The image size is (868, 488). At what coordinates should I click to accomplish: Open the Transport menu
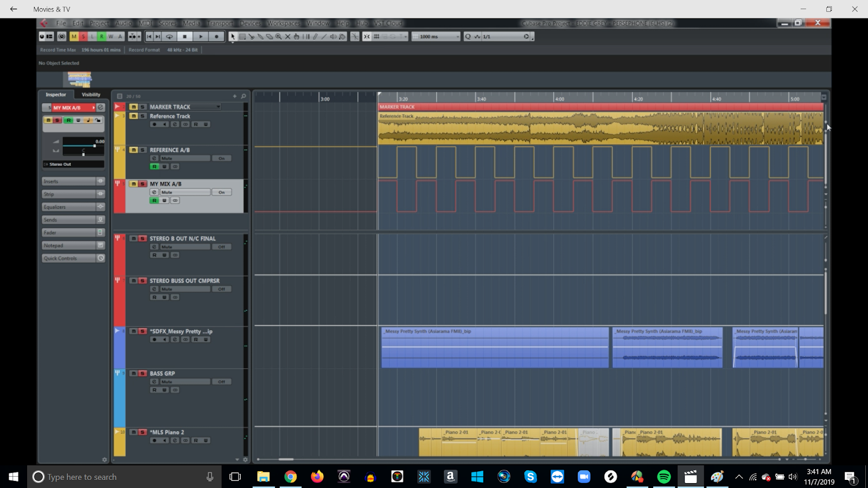[x=220, y=23]
